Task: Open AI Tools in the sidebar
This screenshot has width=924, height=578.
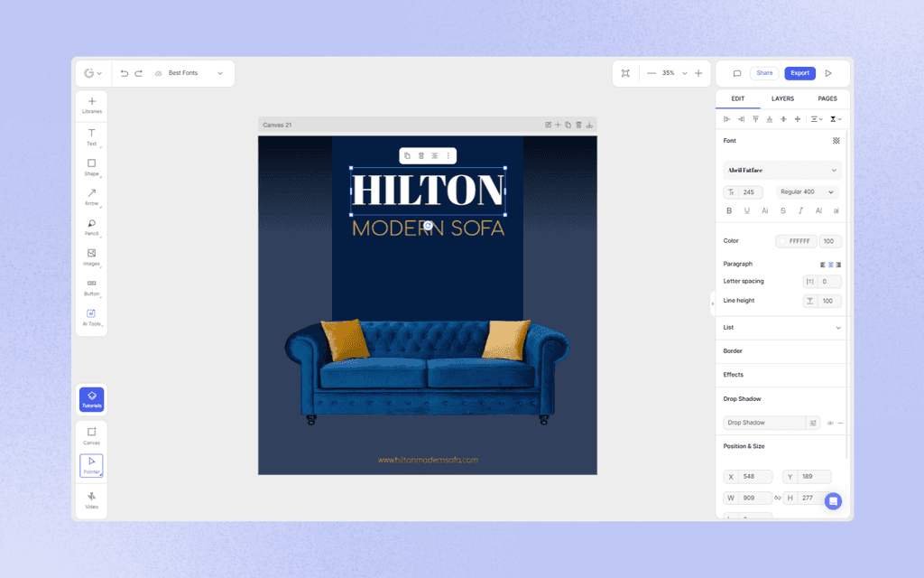Action: coord(91,316)
